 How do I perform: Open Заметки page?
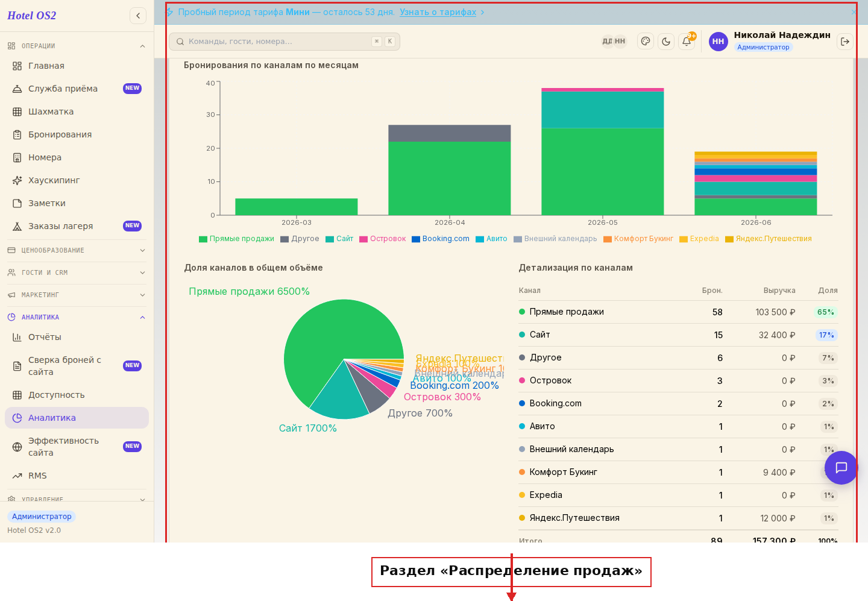coord(77,203)
